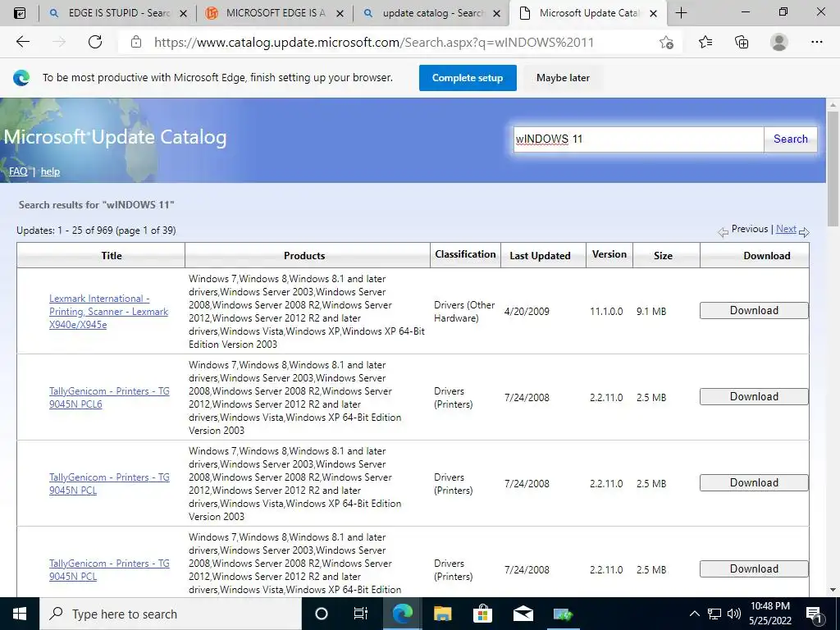Screen dimensions: 840x630
Task: Sort by Classification column header
Action: click(465, 254)
